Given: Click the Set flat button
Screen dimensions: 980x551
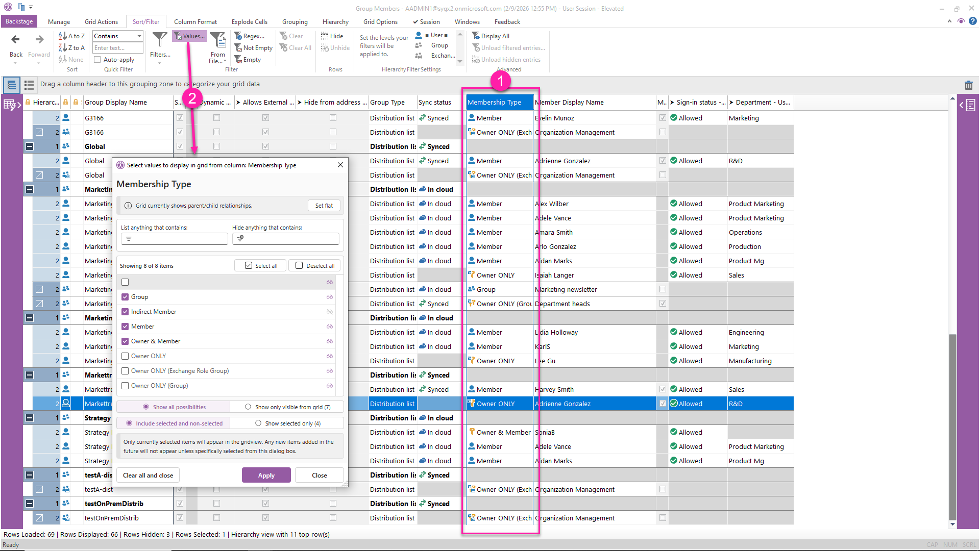Looking at the screenshot, I should pos(324,206).
